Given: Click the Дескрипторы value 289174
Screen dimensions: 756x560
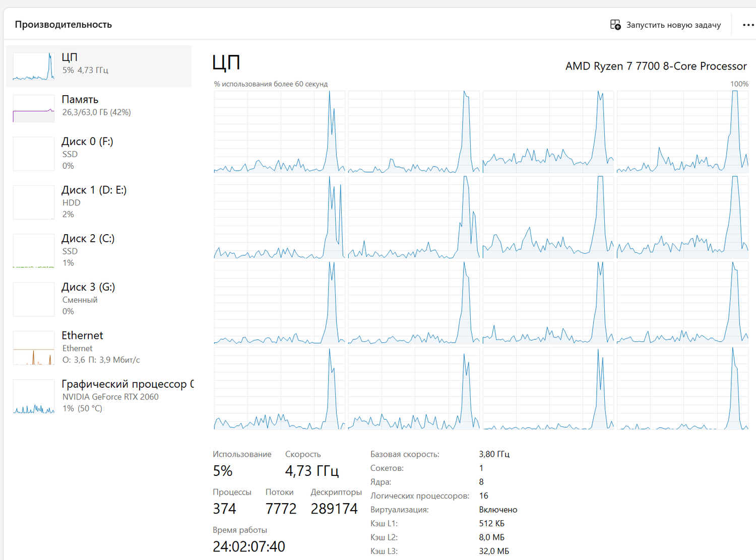Looking at the screenshot, I should point(334,509).
